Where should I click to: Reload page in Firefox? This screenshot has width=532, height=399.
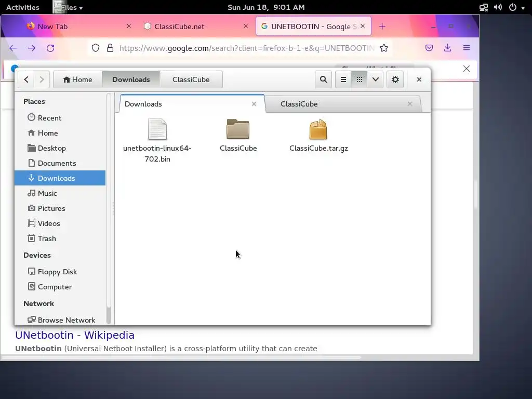50,48
